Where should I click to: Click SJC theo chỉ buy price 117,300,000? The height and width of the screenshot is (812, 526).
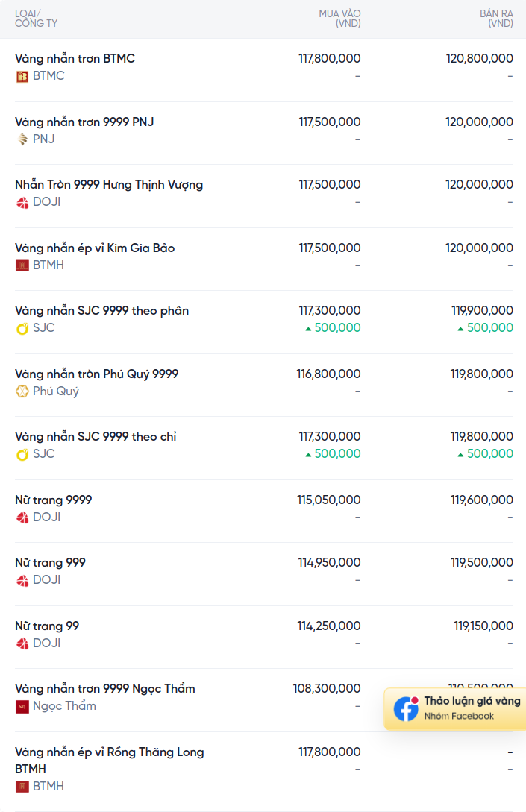click(329, 436)
